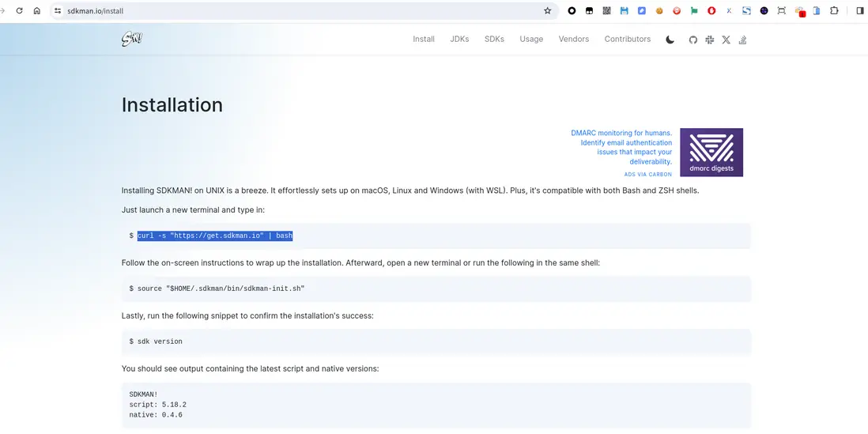This screenshot has height=434, width=868.
Task: Click the blue floppy disk extension icon
Action: 625,10
